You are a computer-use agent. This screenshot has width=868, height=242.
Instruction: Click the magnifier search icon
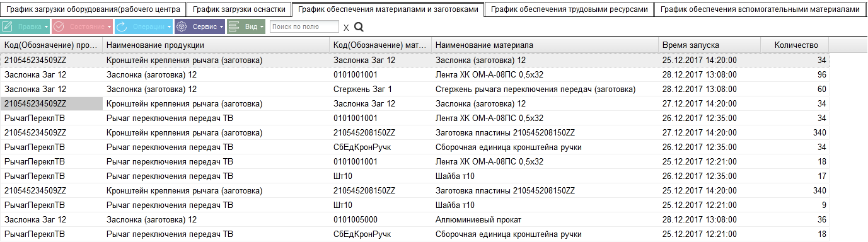[x=359, y=27]
